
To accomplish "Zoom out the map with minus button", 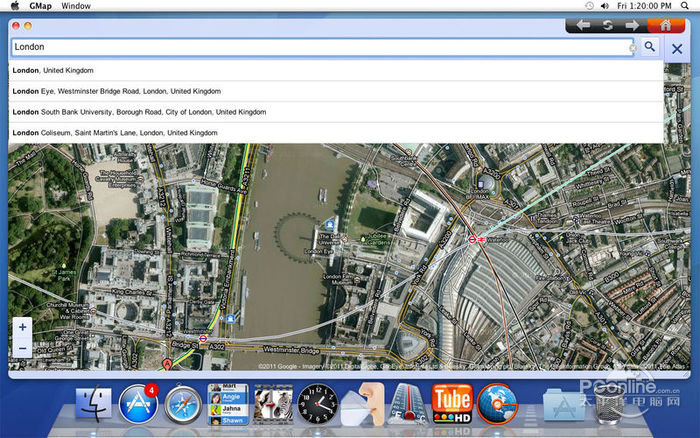I will click(22, 348).
